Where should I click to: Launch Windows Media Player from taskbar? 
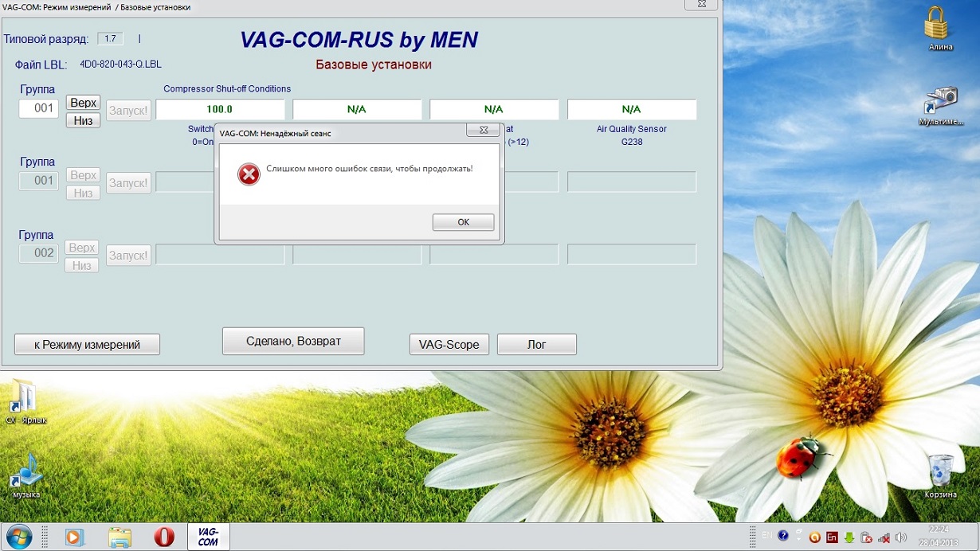coord(74,537)
